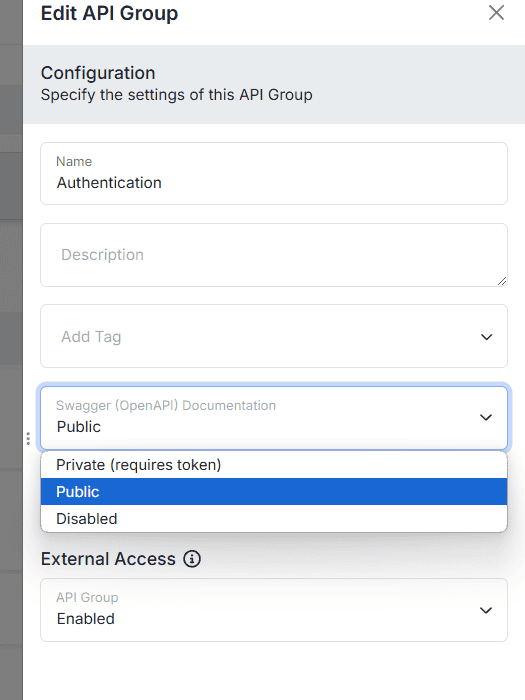Click the Enabled value under API Group
The width and height of the screenshot is (525, 700).
[x=86, y=619]
